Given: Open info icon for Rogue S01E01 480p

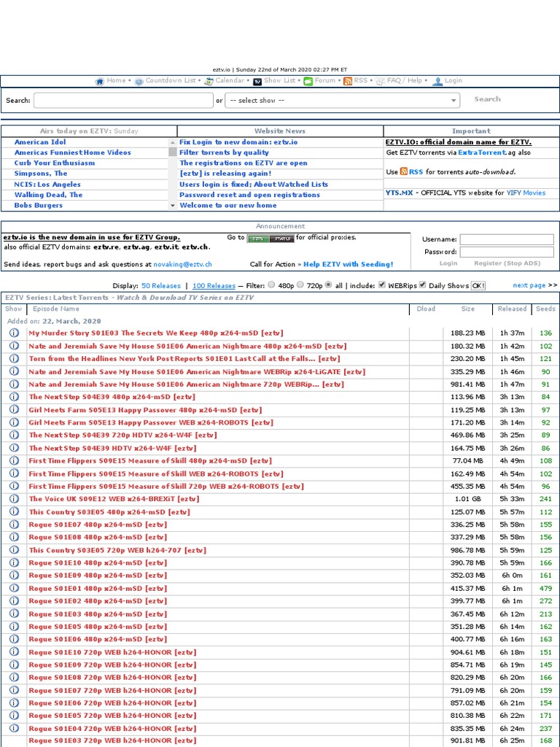Looking at the screenshot, I should pyautogui.click(x=14, y=588).
